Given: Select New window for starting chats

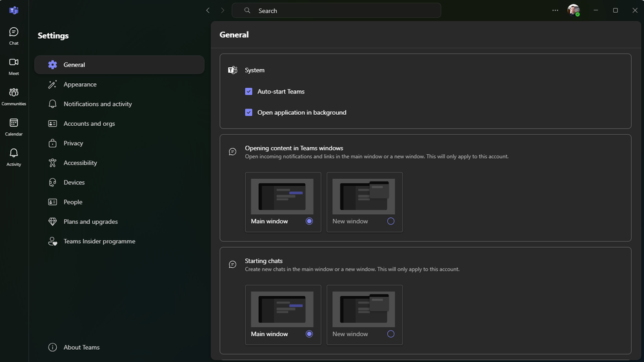Looking at the screenshot, I should click(390, 334).
